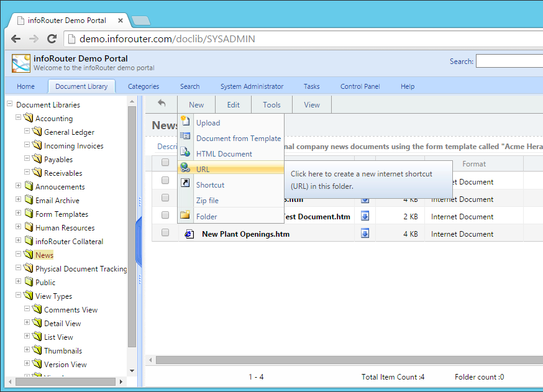Open the Control Panel tab
543x392 pixels.
coord(360,86)
